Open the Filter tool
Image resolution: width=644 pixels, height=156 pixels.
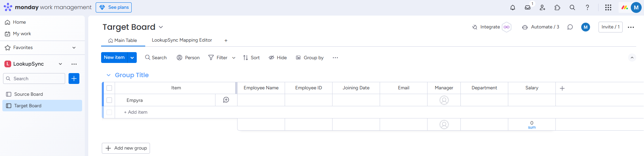tap(218, 58)
